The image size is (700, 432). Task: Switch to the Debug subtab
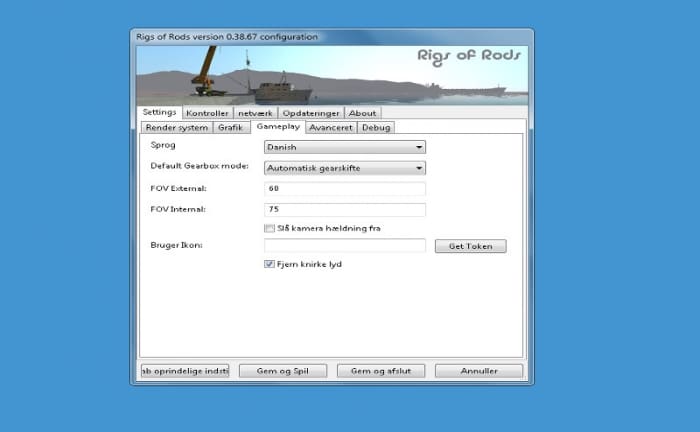coord(376,128)
